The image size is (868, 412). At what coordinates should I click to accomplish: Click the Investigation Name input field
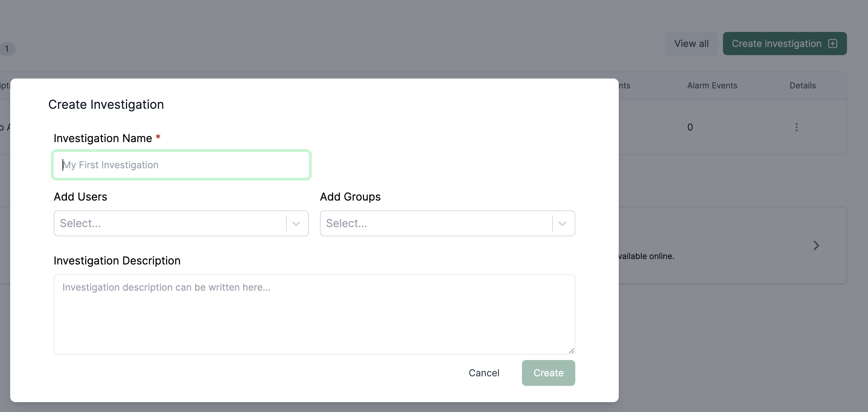pyautogui.click(x=181, y=165)
